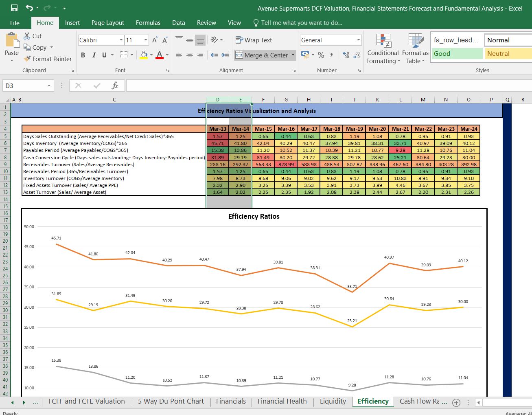
Task: Increase font size with large A icon
Action: click(x=155, y=40)
